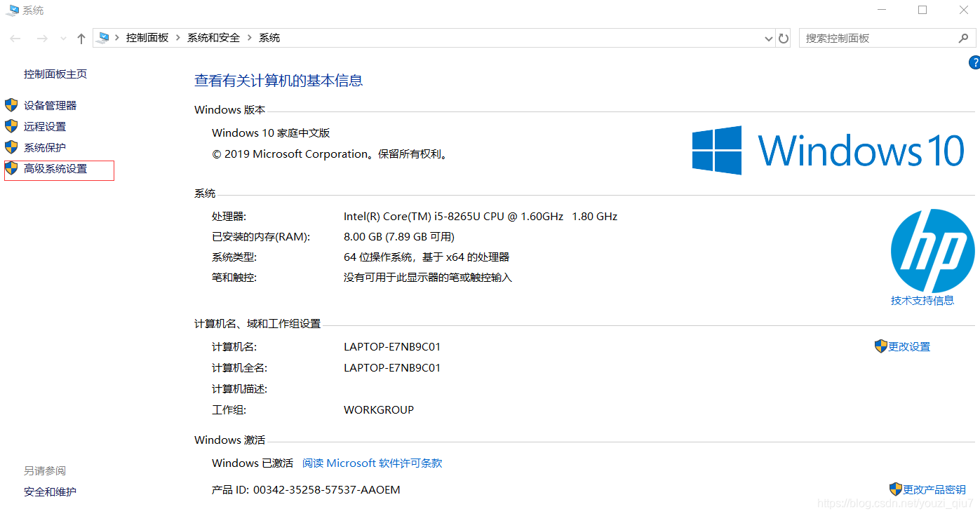Click the shield icon beside 系统保护
The image size is (980, 516).
point(11,147)
